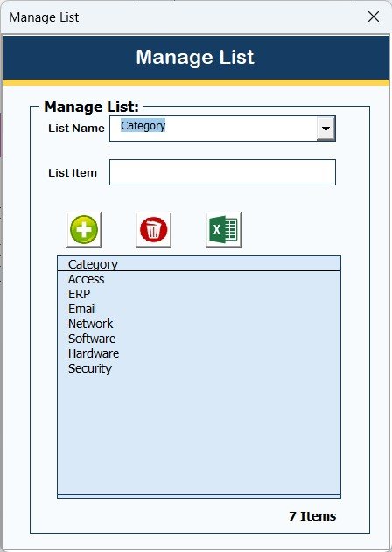Click the red trash delete icon
392x552 pixels.
pos(153,229)
